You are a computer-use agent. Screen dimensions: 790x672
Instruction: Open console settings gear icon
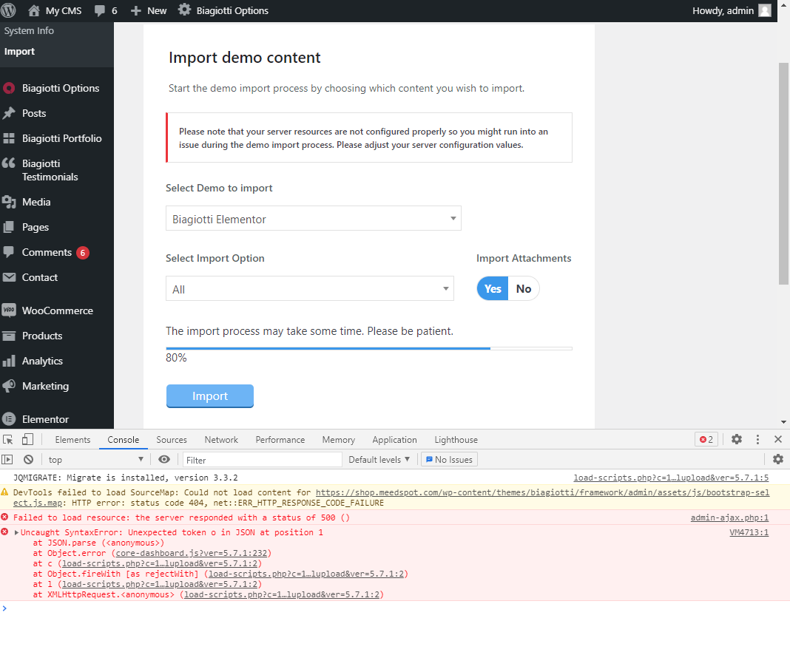click(x=778, y=459)
